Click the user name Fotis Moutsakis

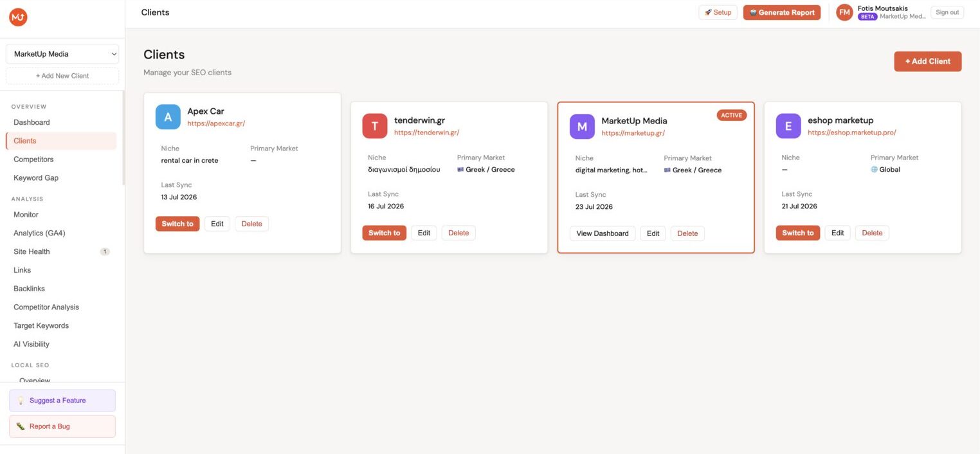tap(883, 8)
